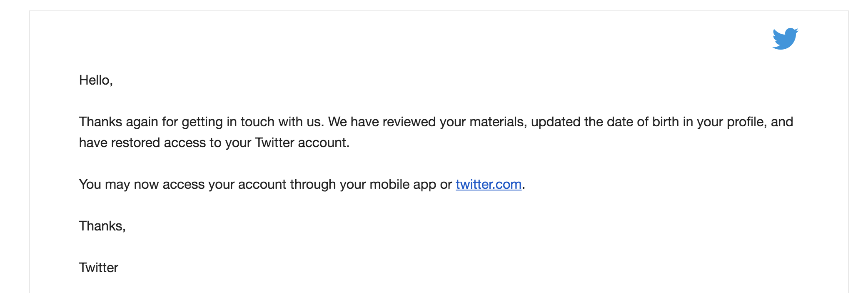Image resolution: width=868 pixels, height=293 pixels.
Task: Click the "Hello," greeting text
Action: 96,80
